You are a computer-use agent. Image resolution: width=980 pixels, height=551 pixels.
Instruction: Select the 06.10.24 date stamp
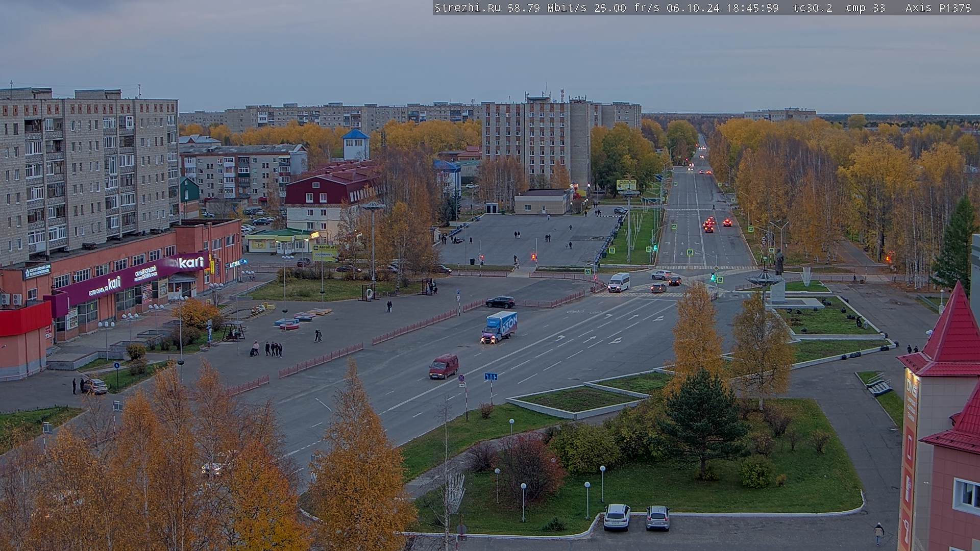click(693, 8)
